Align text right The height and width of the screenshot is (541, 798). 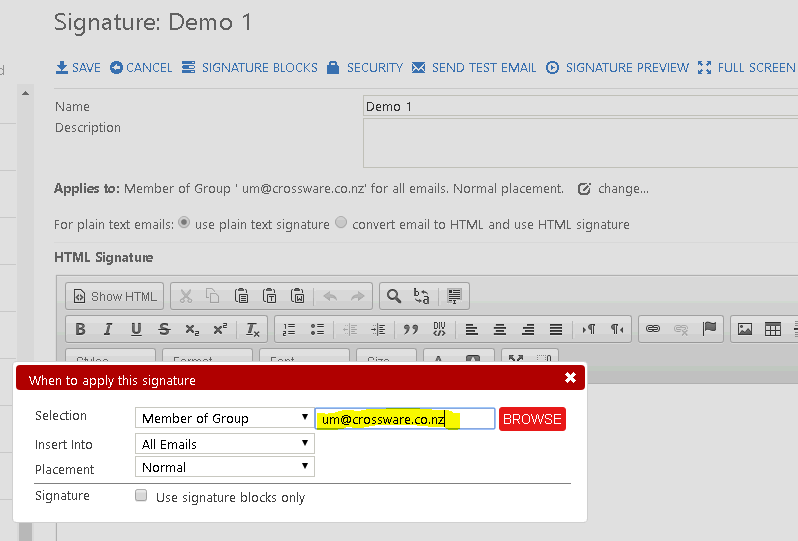528,329
